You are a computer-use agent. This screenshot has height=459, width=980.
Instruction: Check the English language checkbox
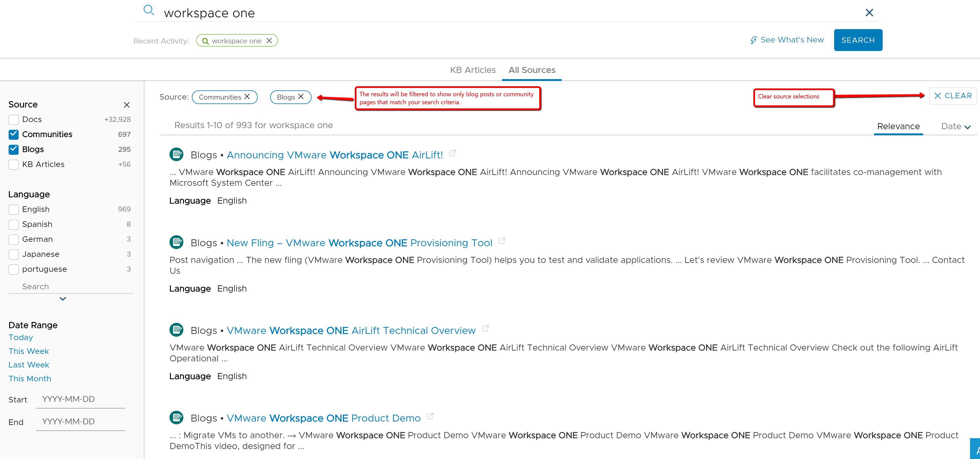(14, 210)
